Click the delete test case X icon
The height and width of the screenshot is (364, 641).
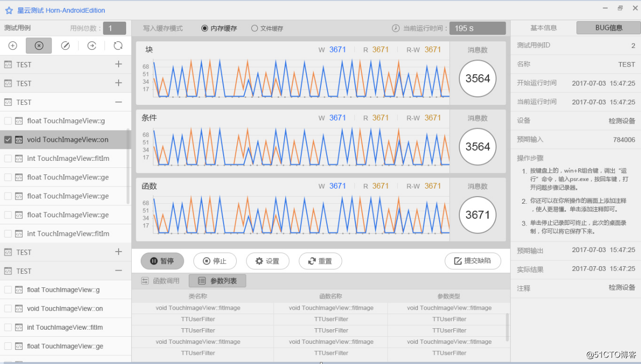point(39,46)
